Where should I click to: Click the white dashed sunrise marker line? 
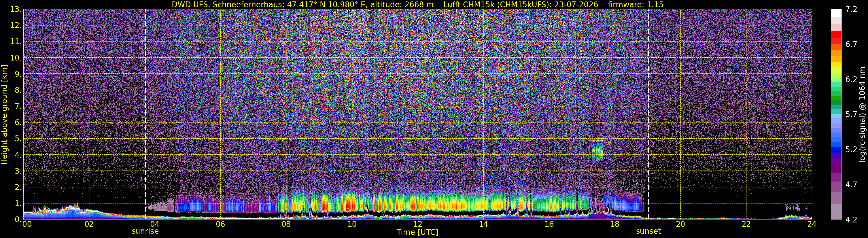(145, 114)
